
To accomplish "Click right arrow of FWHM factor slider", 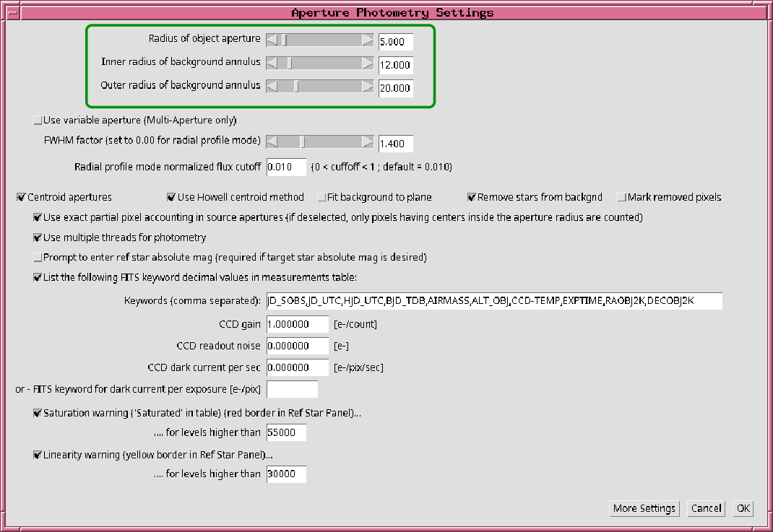I will (x=368, y=142).
